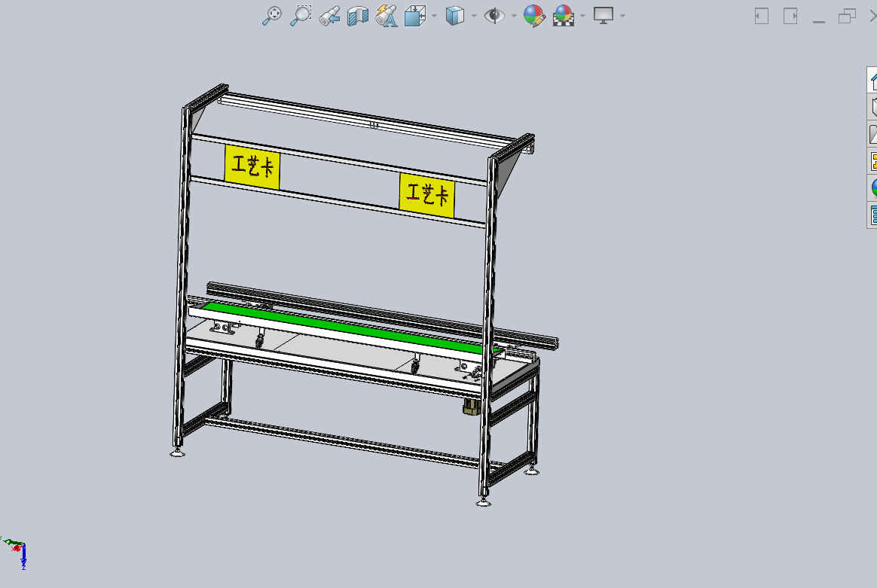Image resolution: width=877 pixels, height=588 pixels.
Task: Expand the View Settings dropdown arrow
Action: [622, 16]
